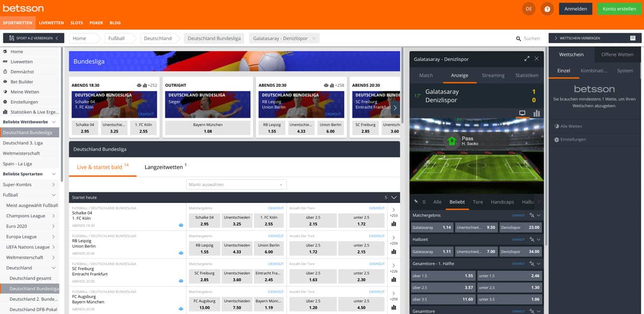644x314 pixels.
Task: Close the Galatasaray - Denizlispor breadcrumb tab
Action: point(314,39)
